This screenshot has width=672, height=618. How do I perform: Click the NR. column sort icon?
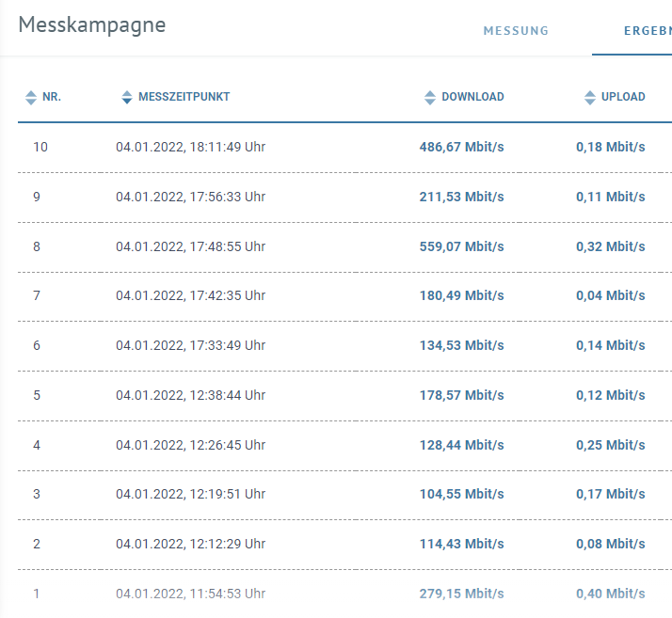[30, 97]
